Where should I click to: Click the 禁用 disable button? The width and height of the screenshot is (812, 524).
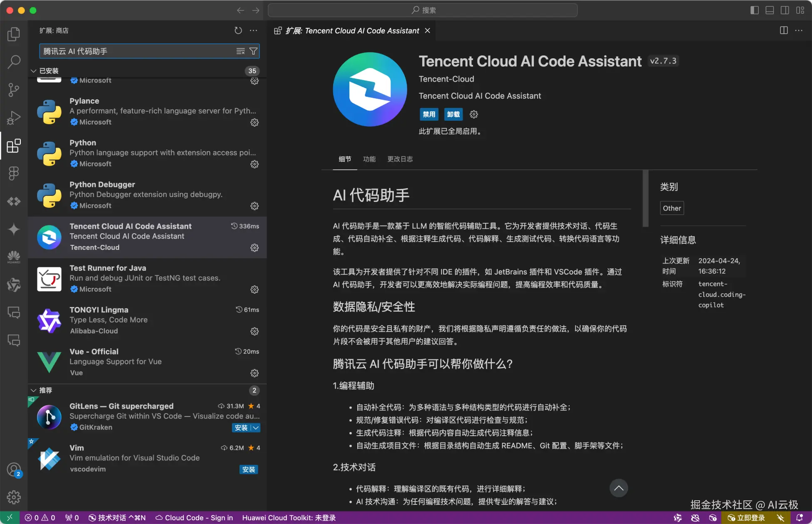coord(428,115)
